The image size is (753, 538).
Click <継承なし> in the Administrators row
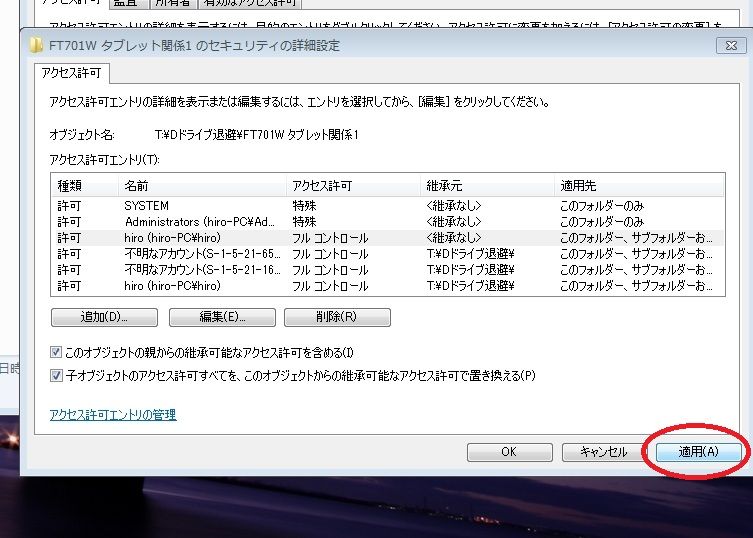tap(453, 221)
